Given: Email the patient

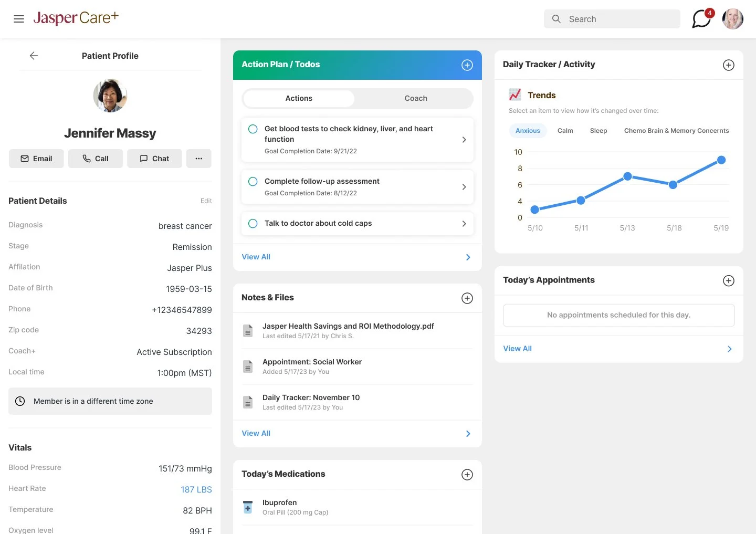Looking at the screenshot, I should point(36,159).
